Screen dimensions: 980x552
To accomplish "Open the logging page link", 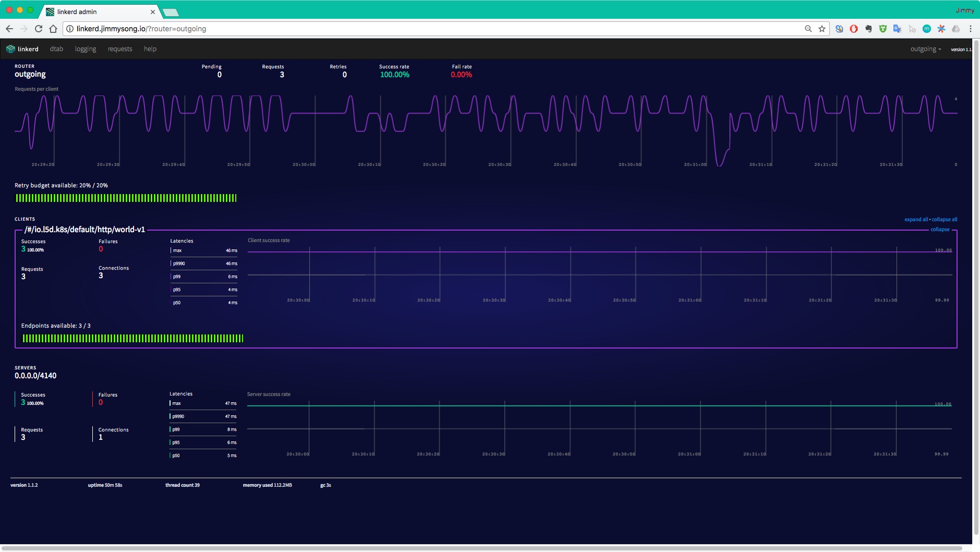I will 86,49.
